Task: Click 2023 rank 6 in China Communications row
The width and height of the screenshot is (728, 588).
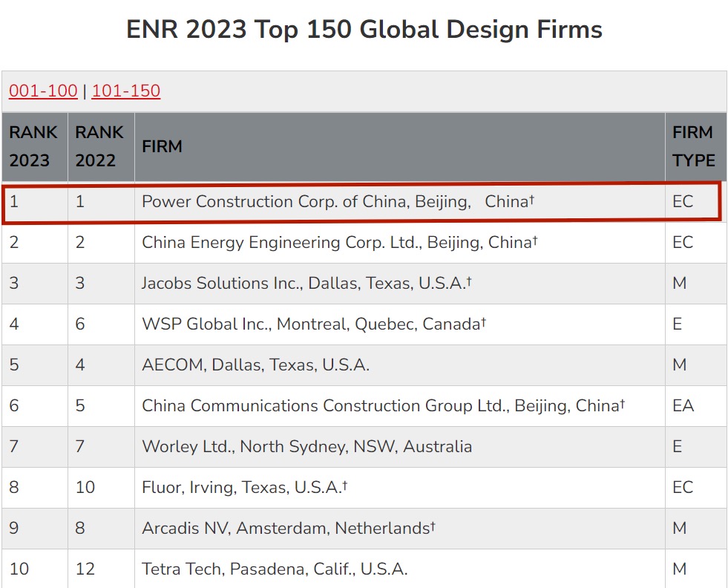Action: click(14, 405)
